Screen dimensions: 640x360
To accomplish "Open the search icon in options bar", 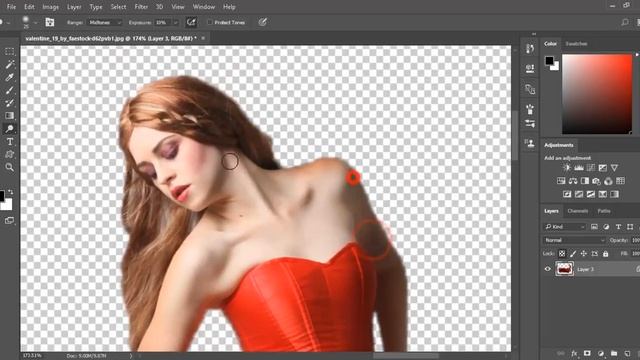I will coord(624,22).
